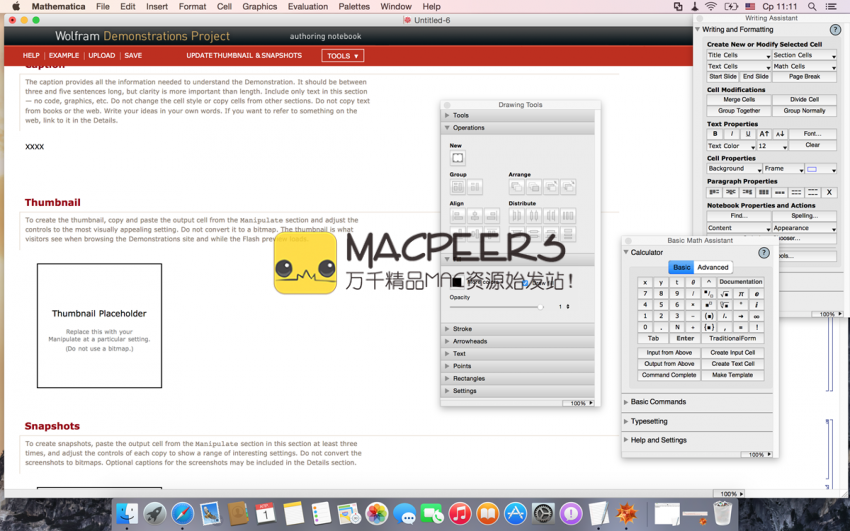Expand the Basic Commands section
The height and width of the screenshot is (531, 850).
point(626,402)
